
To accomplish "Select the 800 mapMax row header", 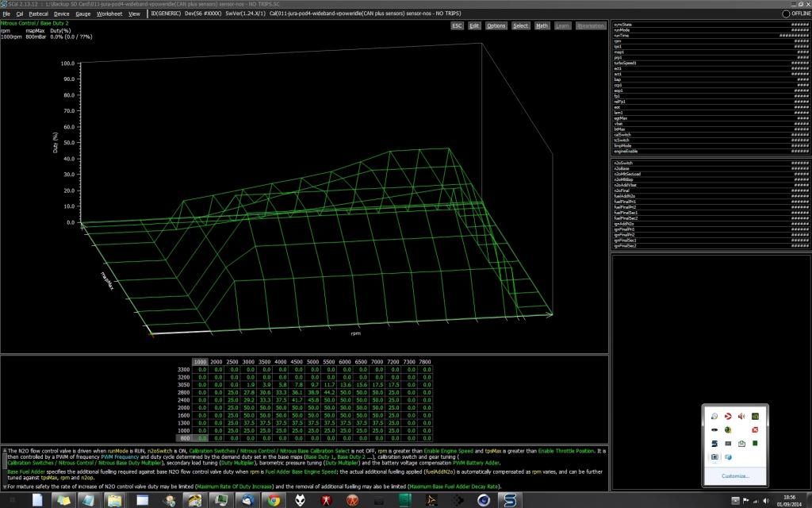I will pyautogui.click(x=183, y=437).
